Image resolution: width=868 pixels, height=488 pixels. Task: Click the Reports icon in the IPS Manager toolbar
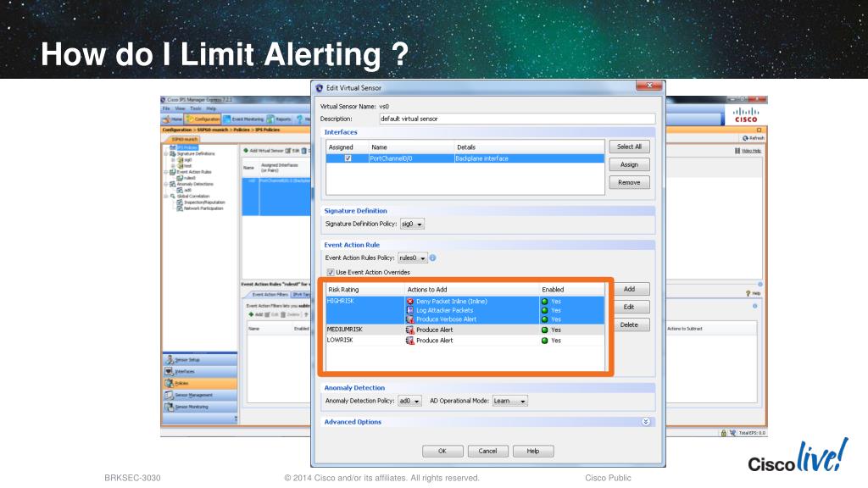pyautogui.click(x=270, y=119)
